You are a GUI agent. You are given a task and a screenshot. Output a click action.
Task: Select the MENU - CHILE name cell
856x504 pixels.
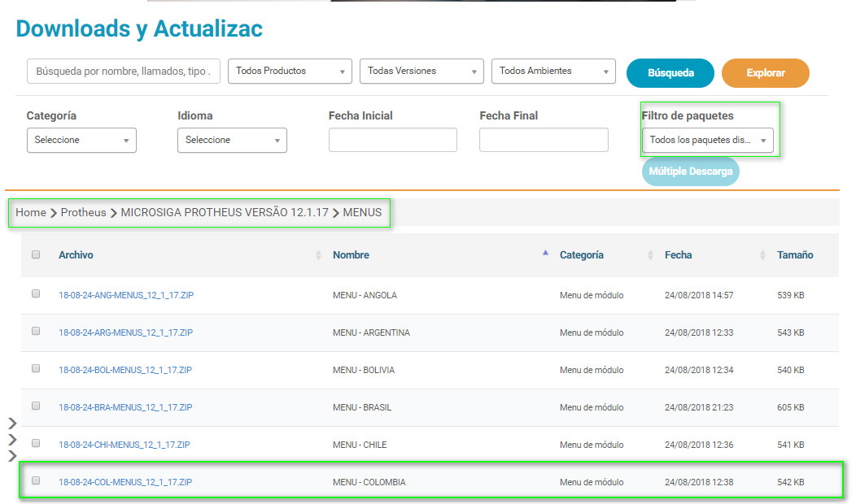point(360,445)
